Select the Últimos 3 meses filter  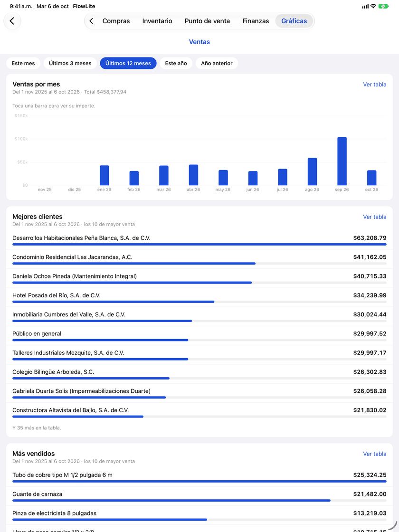point(70,63)
